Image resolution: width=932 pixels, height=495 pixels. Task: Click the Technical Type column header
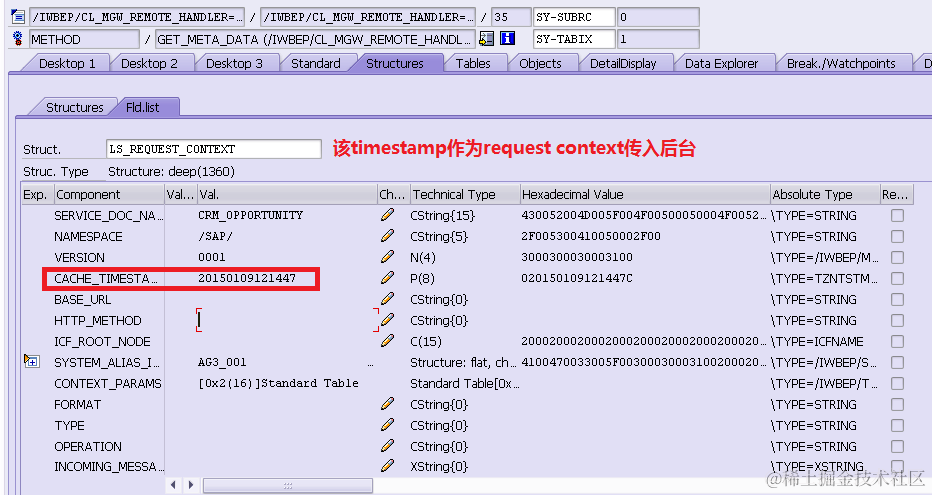(x=465, y=194)
